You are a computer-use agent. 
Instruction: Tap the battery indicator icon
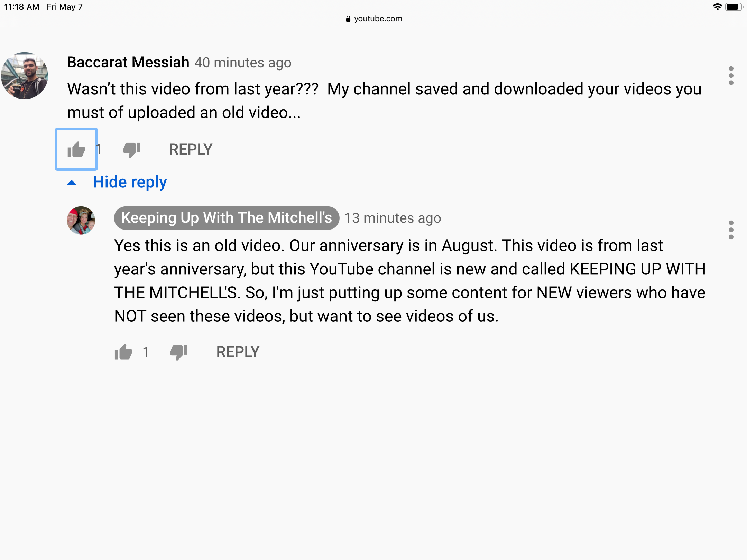(x=734, y=7)
